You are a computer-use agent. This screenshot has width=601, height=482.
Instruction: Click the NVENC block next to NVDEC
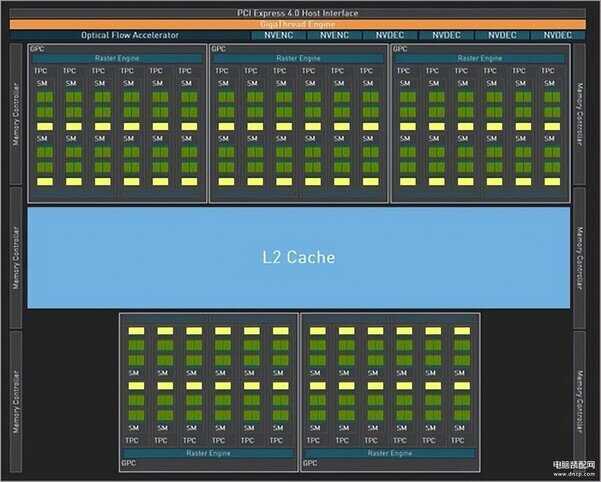point(334,35)
